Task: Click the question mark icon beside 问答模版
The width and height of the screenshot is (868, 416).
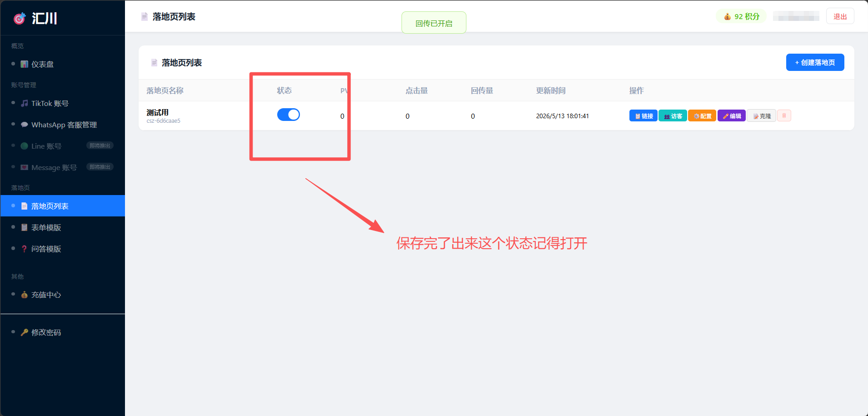Action: pyautogui.click(x=25, y=249)
